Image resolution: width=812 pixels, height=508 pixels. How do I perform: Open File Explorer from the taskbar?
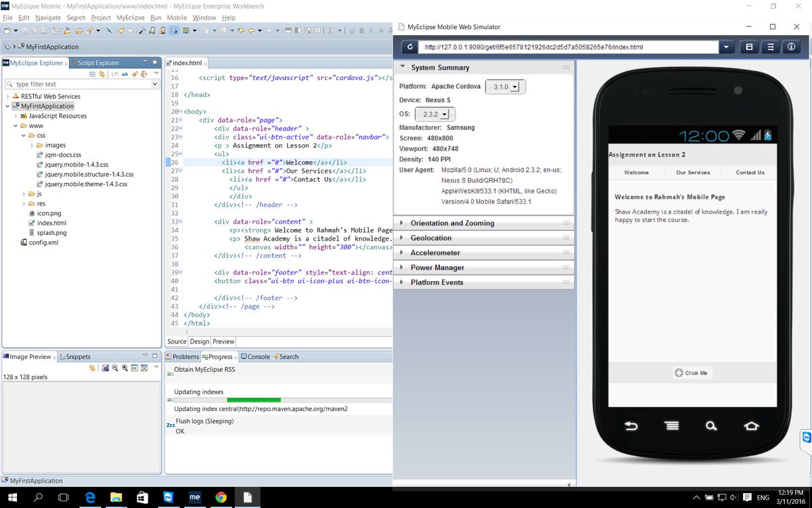116,497
